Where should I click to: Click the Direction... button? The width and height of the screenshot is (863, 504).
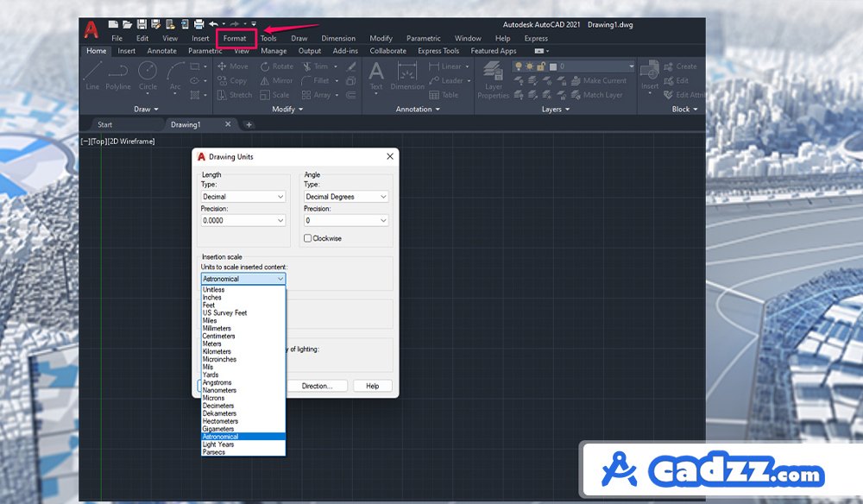pos(317,386)
